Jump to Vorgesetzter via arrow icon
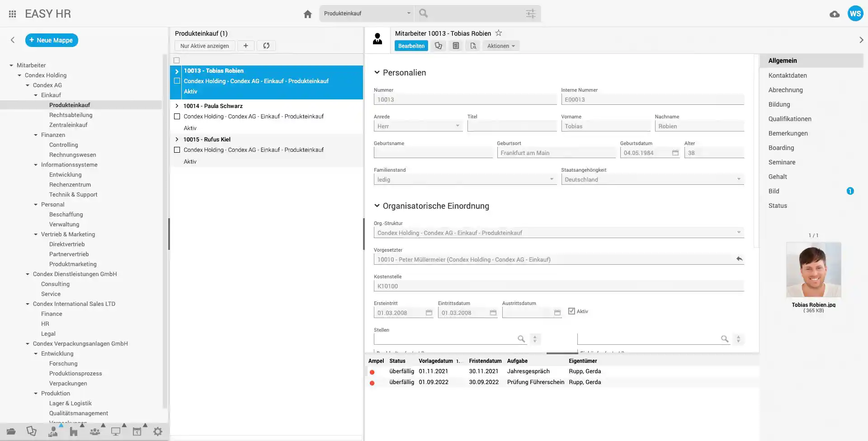This screenshot has height=441, width=868. tap(739, 259)
